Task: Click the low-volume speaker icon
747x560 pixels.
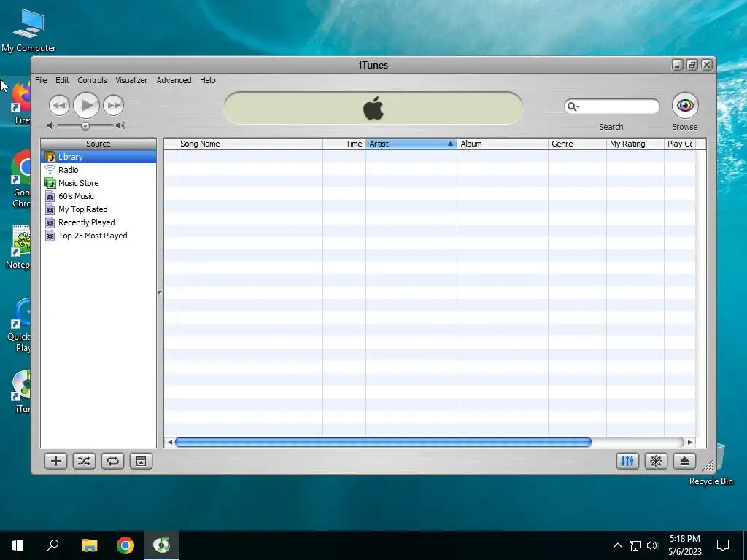Action: pos(50,125)
